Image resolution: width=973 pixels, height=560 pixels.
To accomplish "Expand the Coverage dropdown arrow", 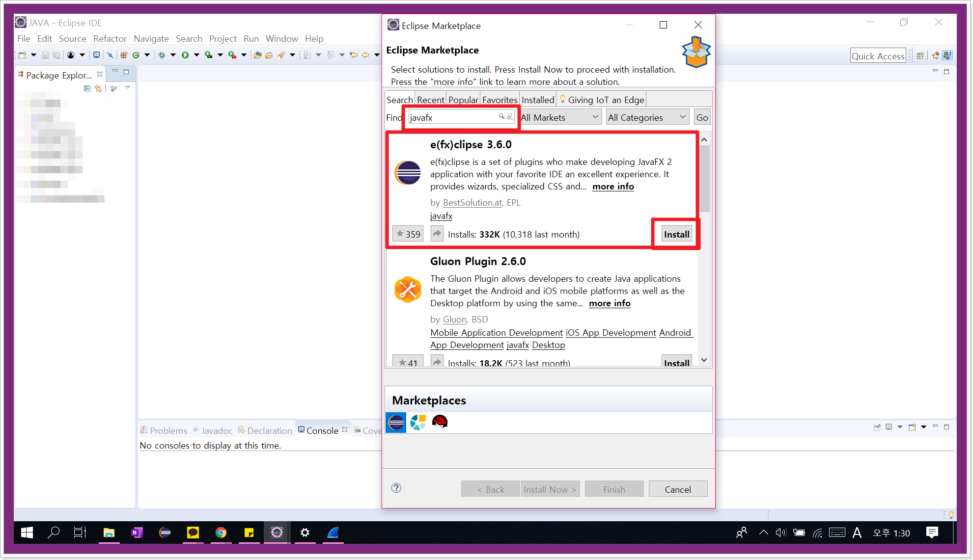I will coord(220,55).
